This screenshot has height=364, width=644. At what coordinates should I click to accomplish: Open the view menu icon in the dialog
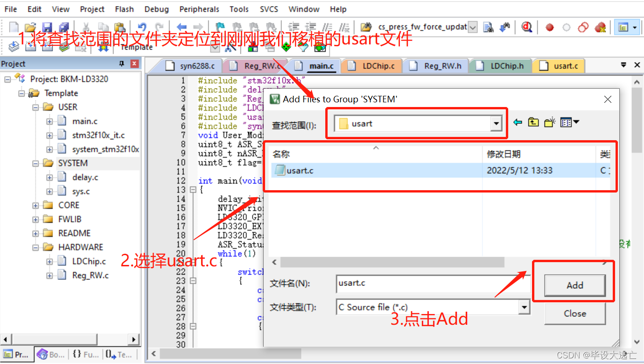569,122
